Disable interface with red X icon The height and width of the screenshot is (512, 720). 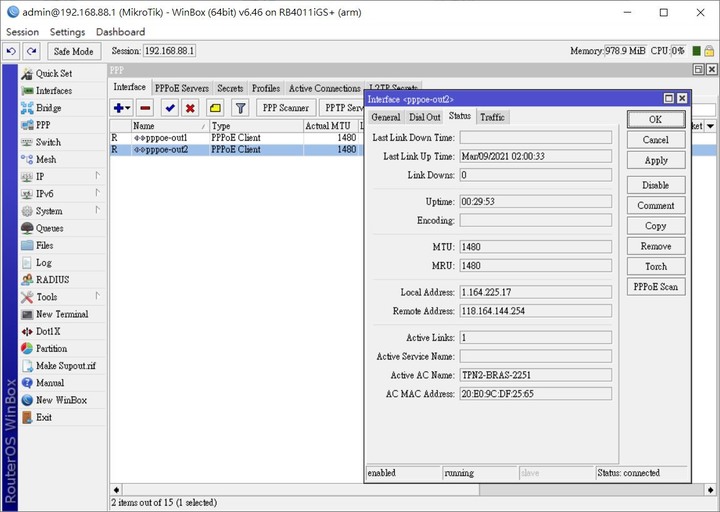(x=190, y=108)
